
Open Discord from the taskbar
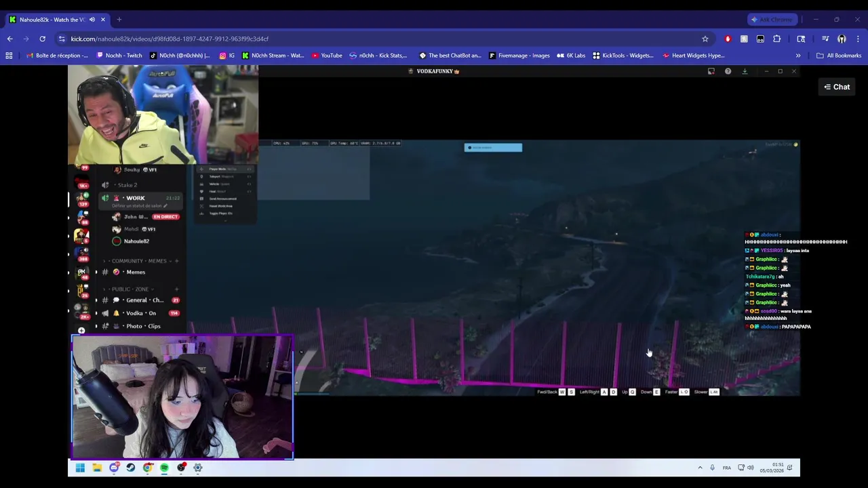[114, 468]
